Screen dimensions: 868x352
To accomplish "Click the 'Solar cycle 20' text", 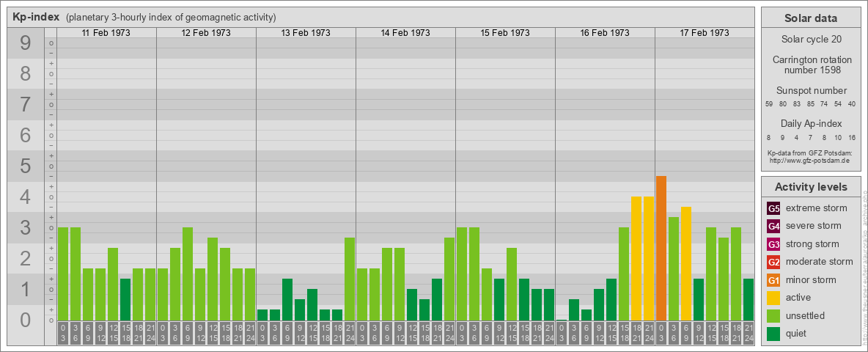I will 811,40.
